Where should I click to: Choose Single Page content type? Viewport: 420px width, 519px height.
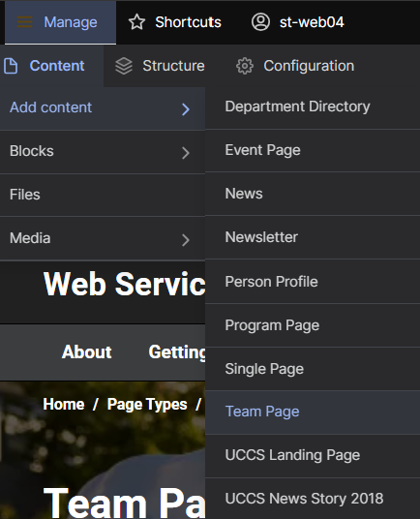coord(313,369)
